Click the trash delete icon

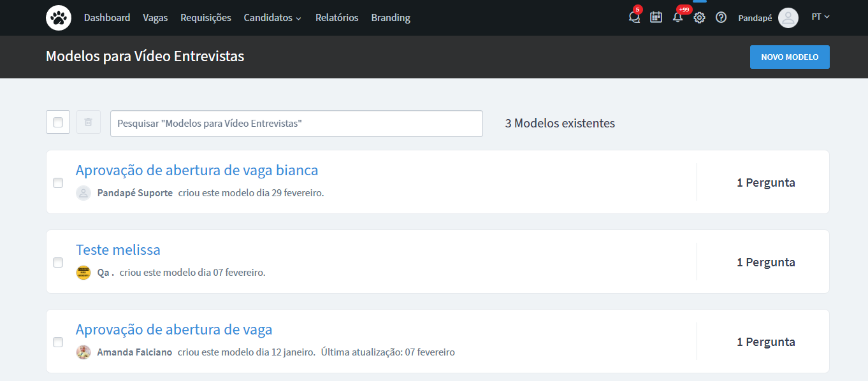click(x=89, y=122)
